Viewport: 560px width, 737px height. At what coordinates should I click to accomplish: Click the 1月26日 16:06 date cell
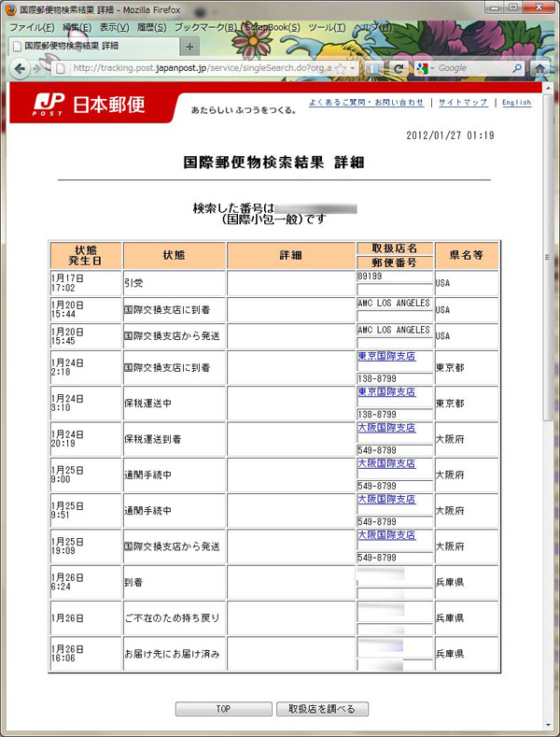coord(86,654)
